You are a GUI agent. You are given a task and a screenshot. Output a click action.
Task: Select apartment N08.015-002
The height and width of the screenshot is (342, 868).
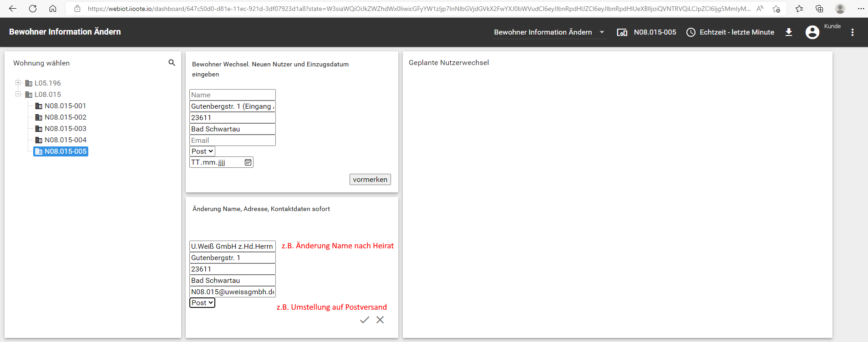tap(65, 117)
